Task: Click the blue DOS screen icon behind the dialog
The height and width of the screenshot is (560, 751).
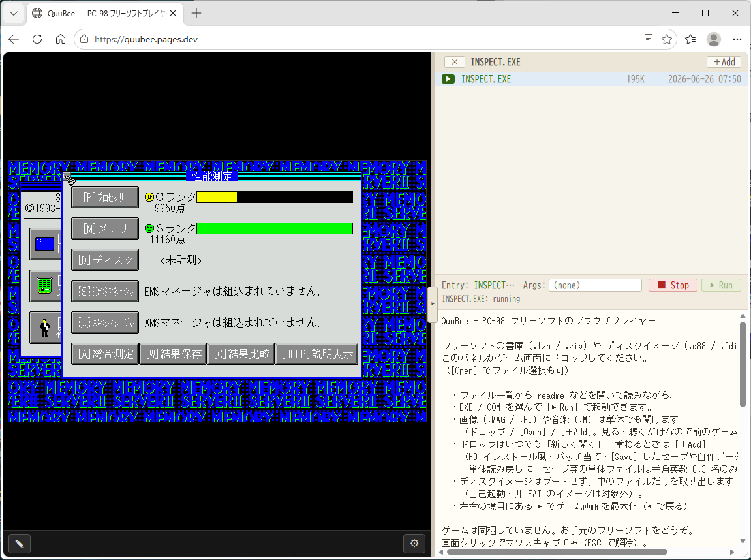Action: coord(44,244)
